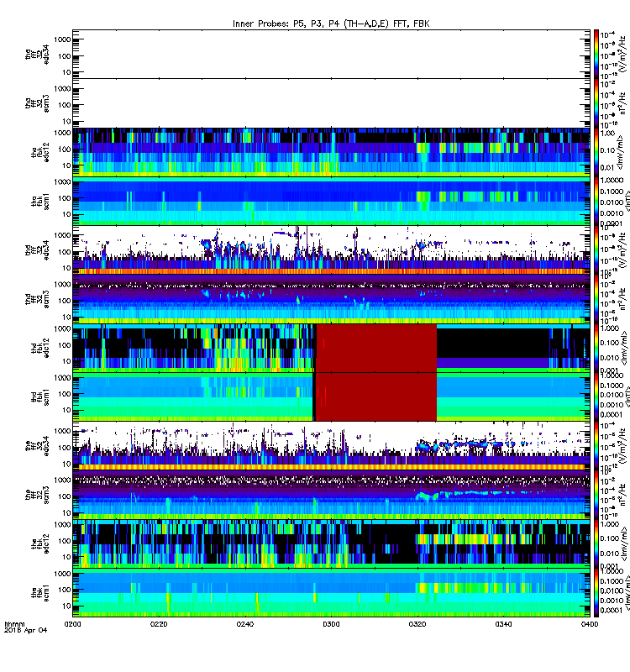The height and width of the screenshot is (672, 630).
Task: Select the 0240 time axis label
Action: [244, 624]
